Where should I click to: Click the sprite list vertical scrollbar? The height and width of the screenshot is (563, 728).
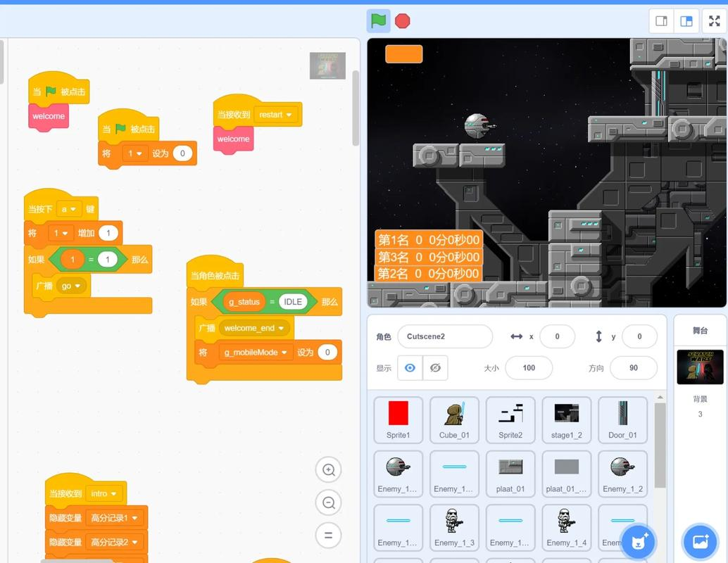click(x=660, y=445)
